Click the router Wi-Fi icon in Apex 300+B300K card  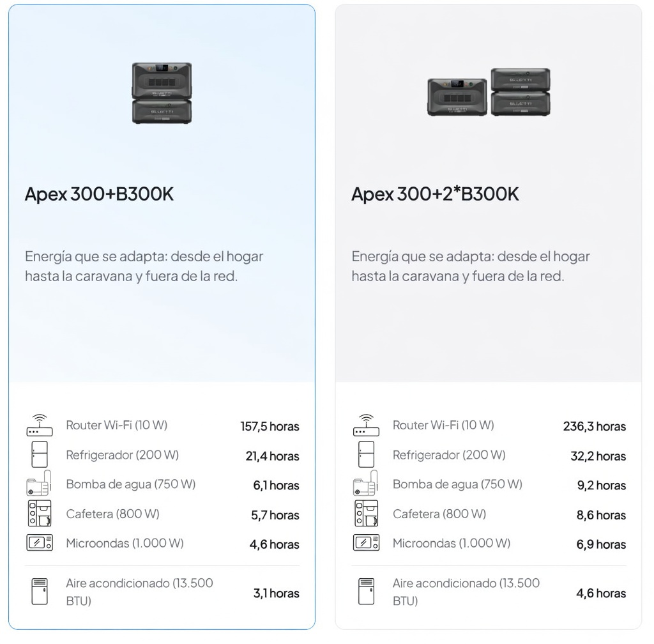[40, 425]
